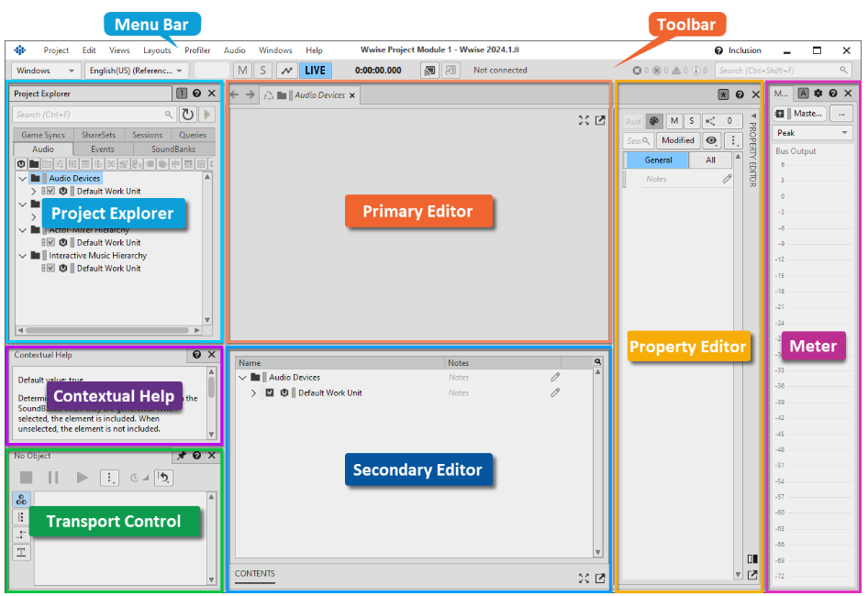Switch to the Game Syncs tab
The height and width of the screenshot is (596, 868).
43,135
